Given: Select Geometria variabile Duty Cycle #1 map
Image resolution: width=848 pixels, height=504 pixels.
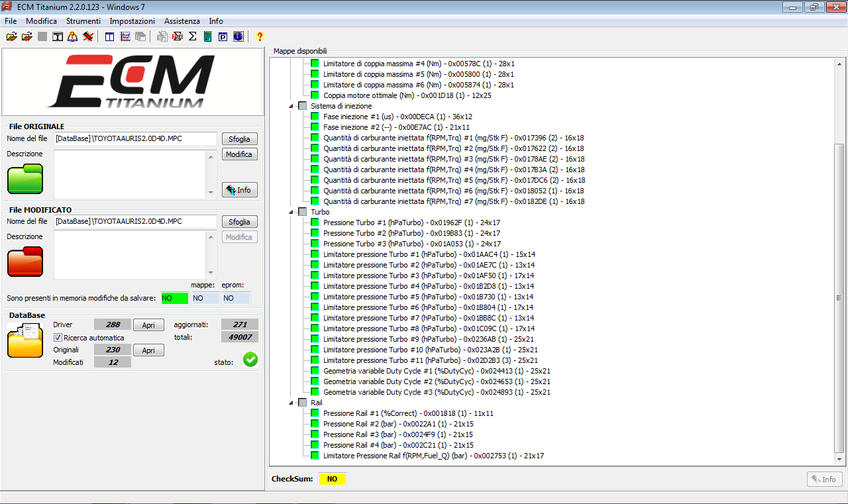Looking at the screenshot, I should click(x=437, y=371).
